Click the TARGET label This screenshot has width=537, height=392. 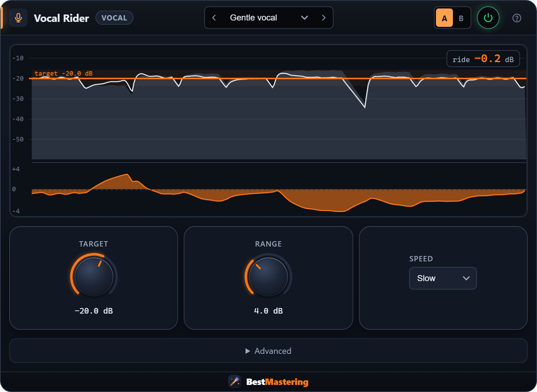click(x=94, y=244)
